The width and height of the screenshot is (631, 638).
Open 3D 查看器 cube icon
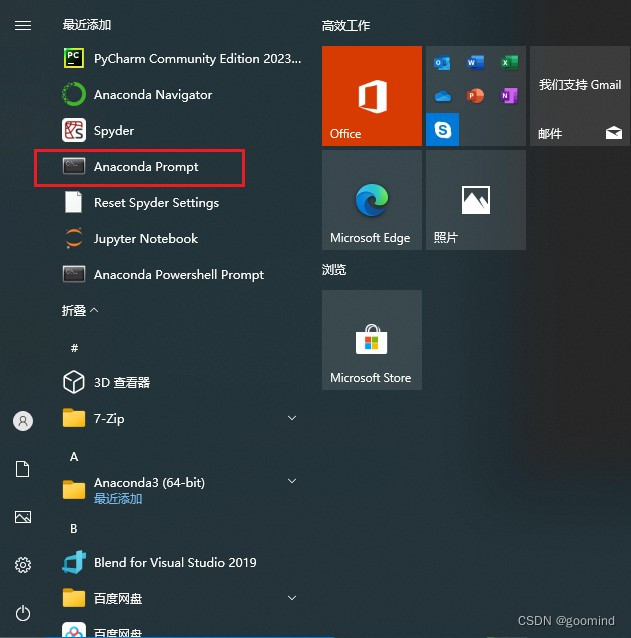(74, 382)
